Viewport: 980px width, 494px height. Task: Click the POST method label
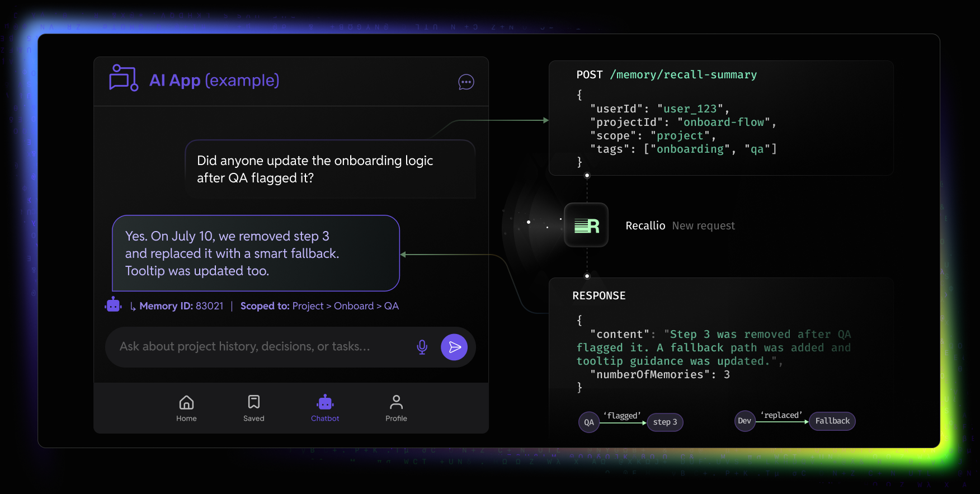click(590, 75)
